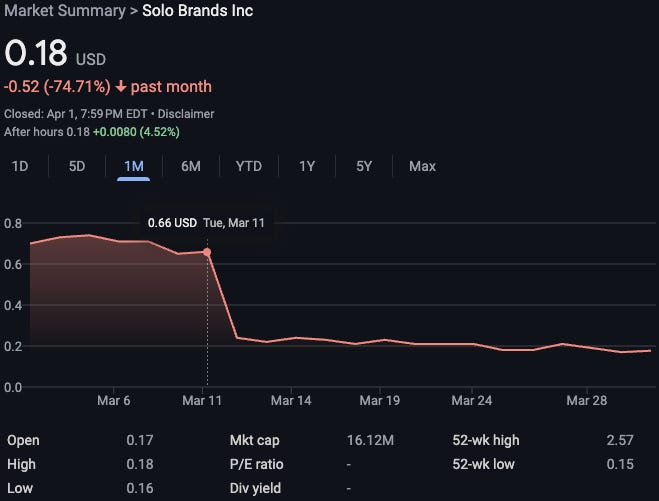
Task: Click the Closed: Apr 1, 7:59 PM EDT text
Action: pyautogui.click(x=76, y=114)
